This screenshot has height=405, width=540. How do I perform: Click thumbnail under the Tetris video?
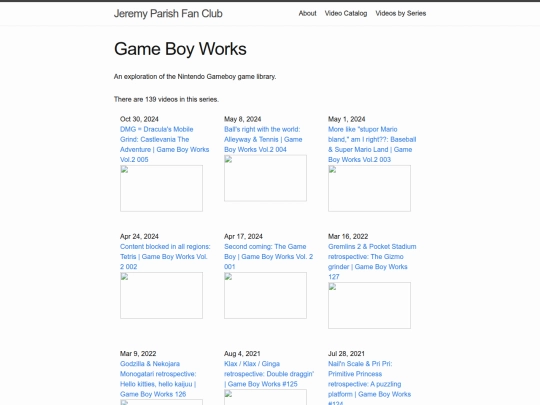coord(161,295)
